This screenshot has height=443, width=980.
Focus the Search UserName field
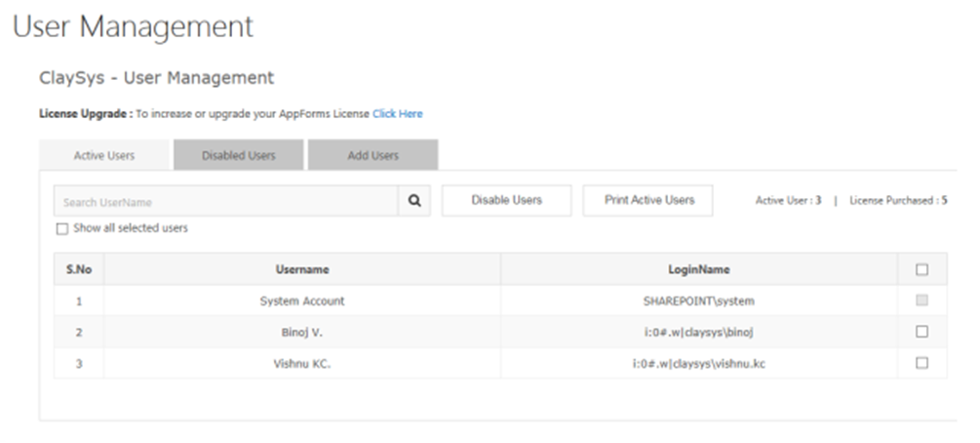click(x=226, y=202)
